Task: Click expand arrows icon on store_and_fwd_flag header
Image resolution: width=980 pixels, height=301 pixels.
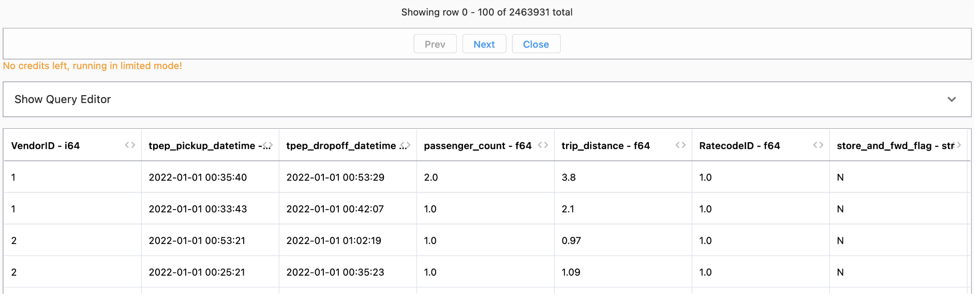Action: (957, 145)
